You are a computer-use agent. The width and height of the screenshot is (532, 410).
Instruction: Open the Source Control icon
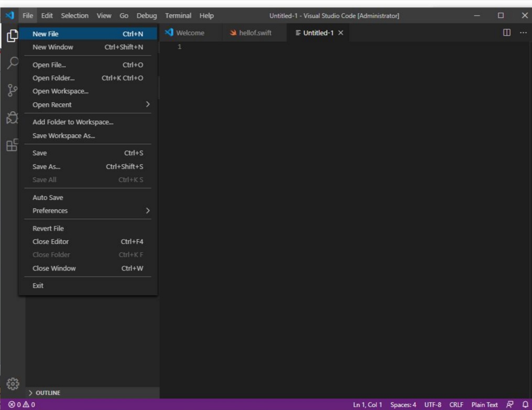pos(12,90)
